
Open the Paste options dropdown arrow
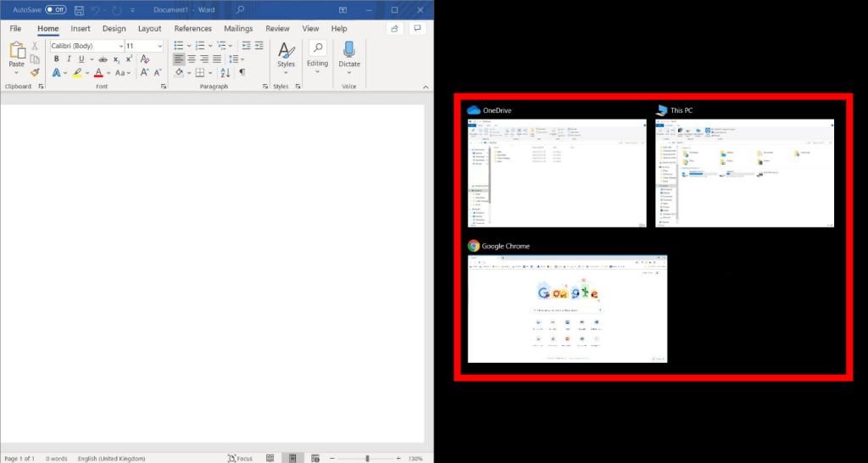tap(17, 73)
